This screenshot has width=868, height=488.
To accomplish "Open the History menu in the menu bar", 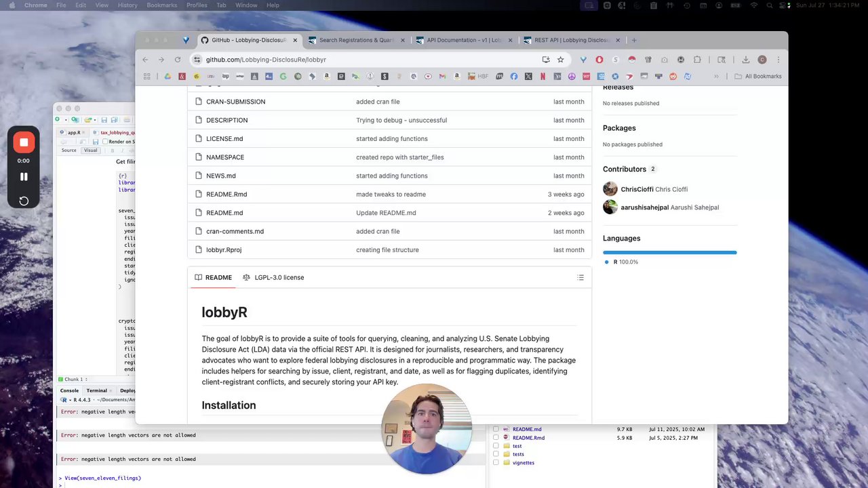I will pyautogui.click(x=127, y=5).
